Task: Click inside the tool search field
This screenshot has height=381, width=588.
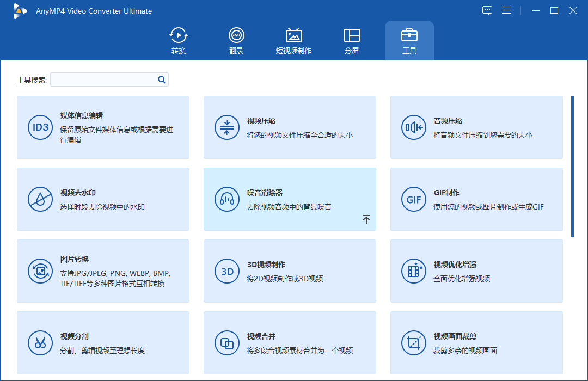Action: pos(103,79)
